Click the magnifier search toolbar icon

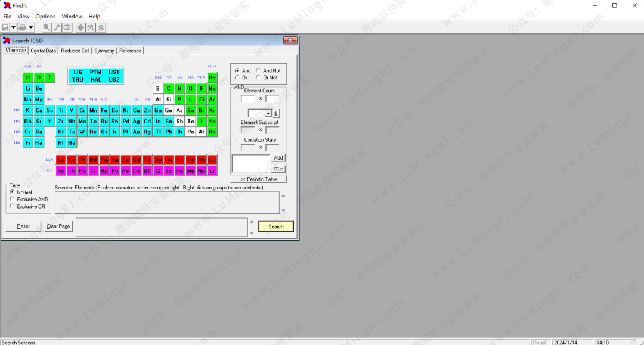click(47, 27)
